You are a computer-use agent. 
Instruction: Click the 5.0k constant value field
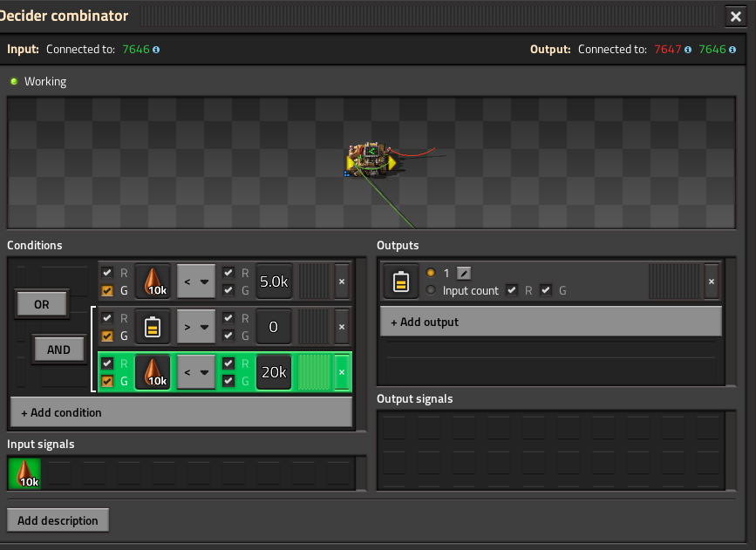(274, 282)
